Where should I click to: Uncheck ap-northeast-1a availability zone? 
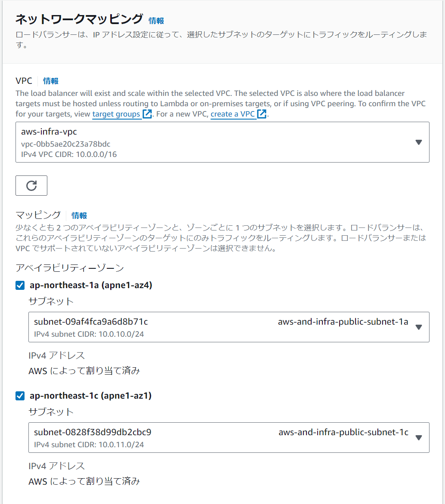click(x=20, y=285)
